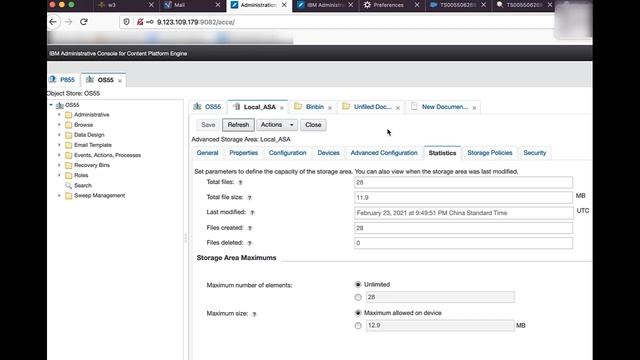Screen dimensions: 640x360
Task: Click the Total file size field
Action: [x=463, y=198]
